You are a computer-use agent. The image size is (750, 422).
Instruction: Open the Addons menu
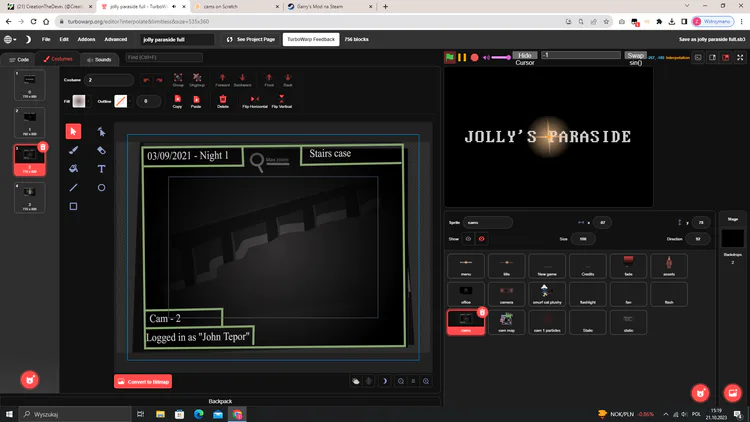coord(86,39)
